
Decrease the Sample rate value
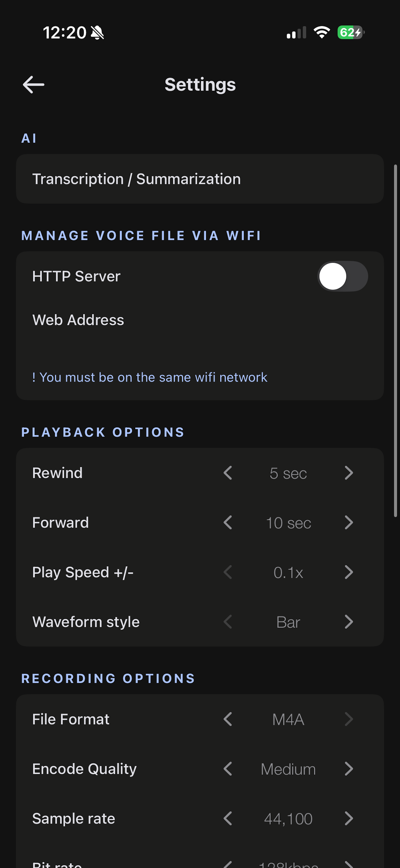[x=228, y=819]
